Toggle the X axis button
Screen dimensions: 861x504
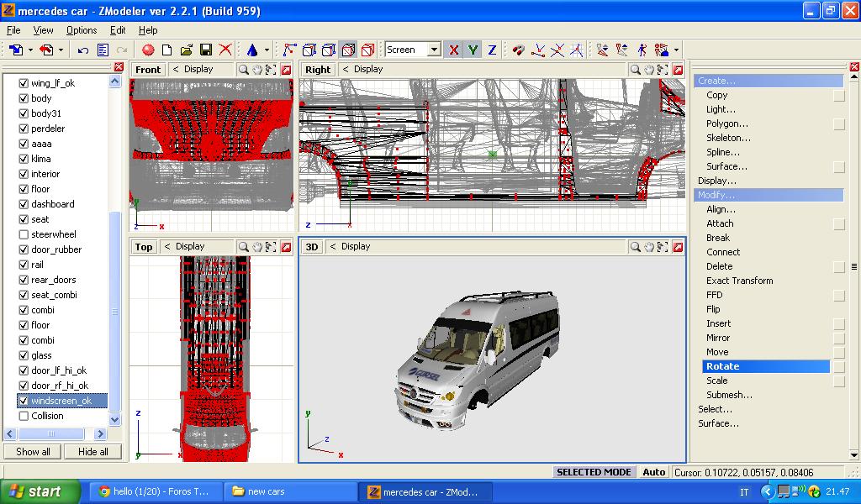[453, 50]
